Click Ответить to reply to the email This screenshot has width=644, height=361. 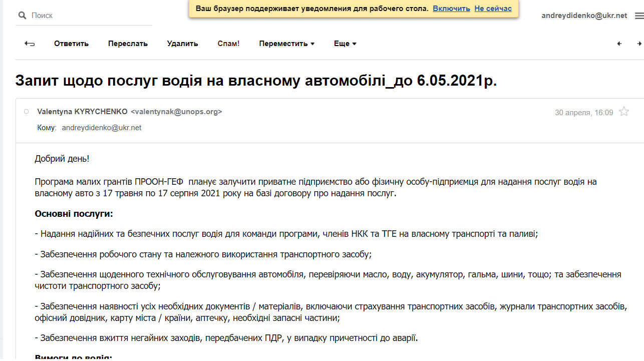coord(71,44)
